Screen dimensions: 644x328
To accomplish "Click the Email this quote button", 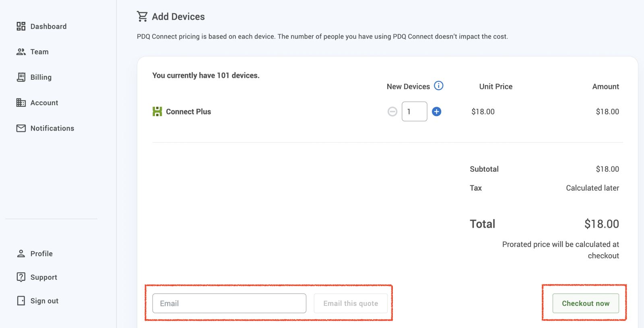I will (x=351, y=303).
